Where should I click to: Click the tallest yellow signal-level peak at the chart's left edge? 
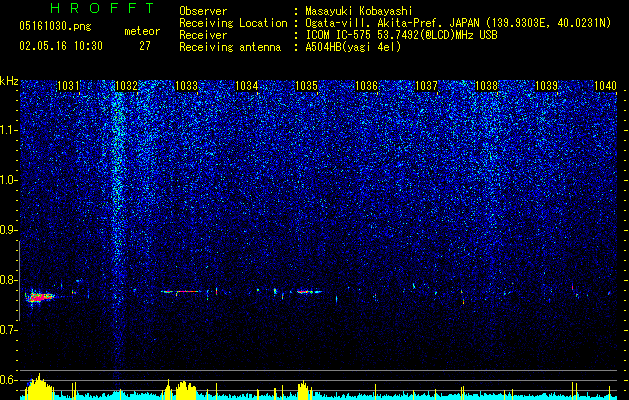click(39, 386)
